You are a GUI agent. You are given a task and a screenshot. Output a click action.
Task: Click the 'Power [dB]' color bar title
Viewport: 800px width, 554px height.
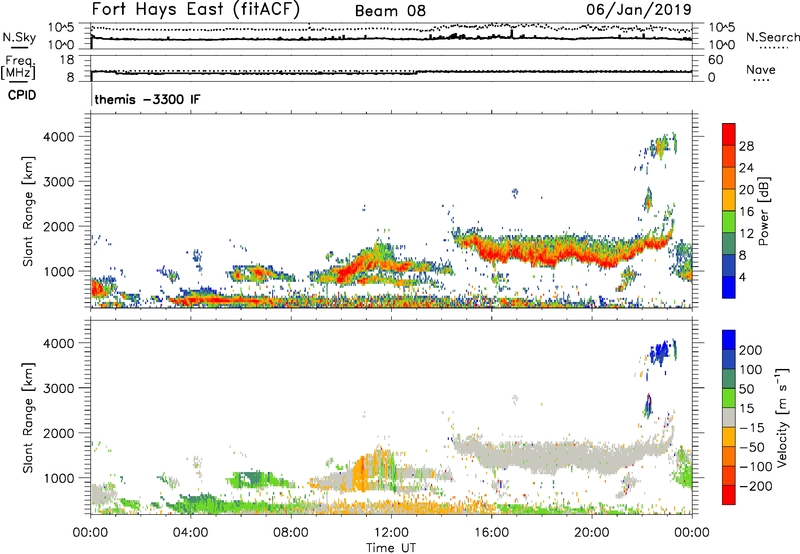(x=764, y=211)
